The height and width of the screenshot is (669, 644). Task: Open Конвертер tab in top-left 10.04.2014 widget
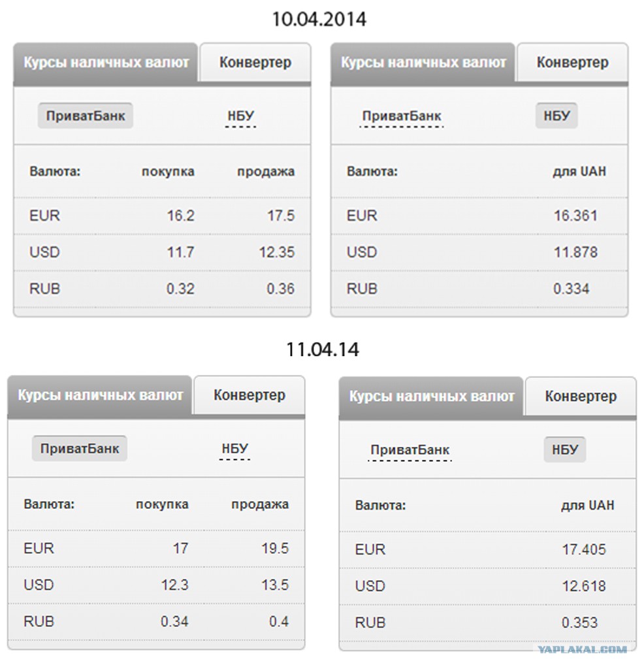(x=255, y=63)
